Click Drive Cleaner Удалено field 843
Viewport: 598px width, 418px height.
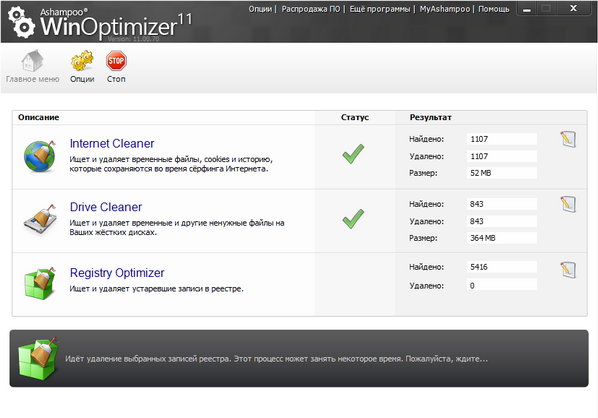click(x=502, y=221)
